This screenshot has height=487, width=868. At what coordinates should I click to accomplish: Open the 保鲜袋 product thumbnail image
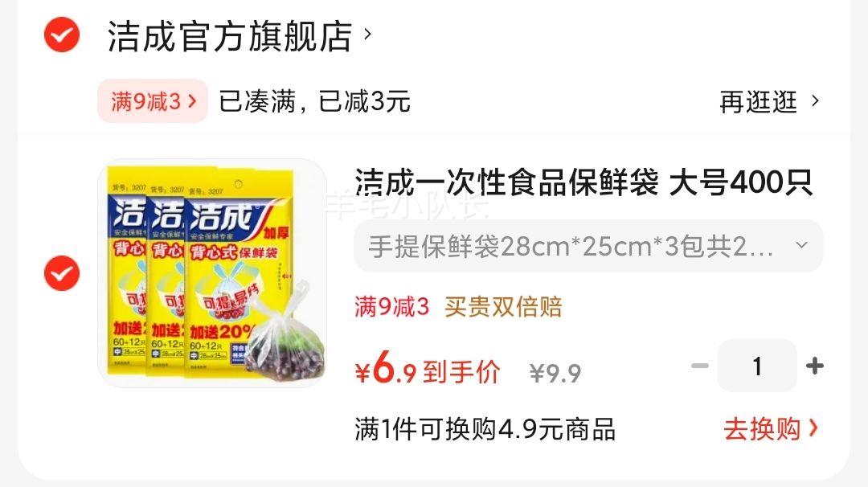(212, 272)
